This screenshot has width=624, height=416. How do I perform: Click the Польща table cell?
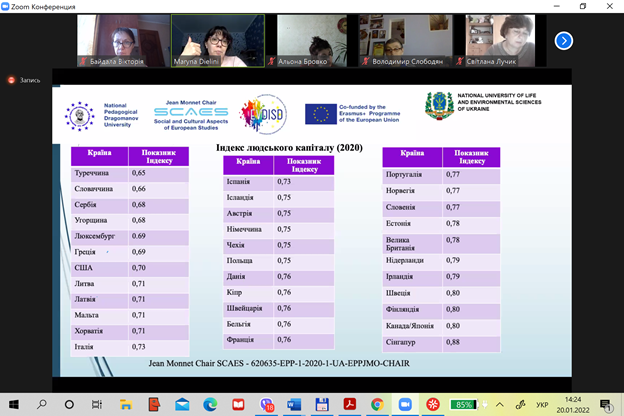[248, 261]
